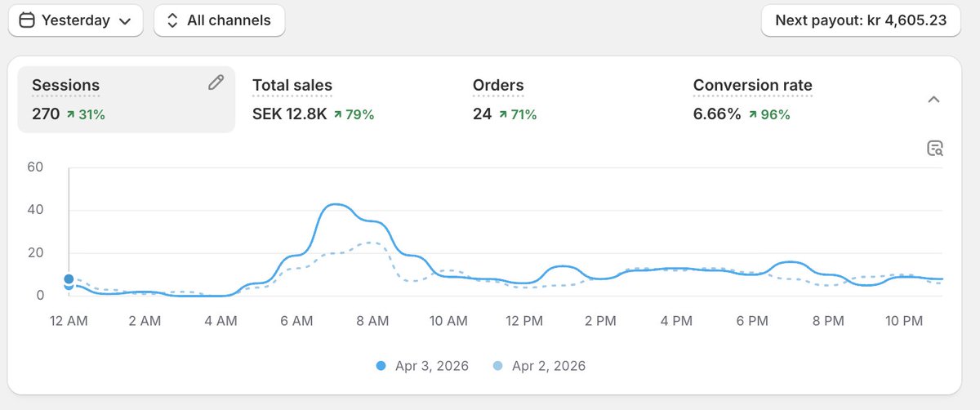980x410 pixels.
Task: Toggle the Apr 3, 2026 legend item
Action: pos(422,366)
